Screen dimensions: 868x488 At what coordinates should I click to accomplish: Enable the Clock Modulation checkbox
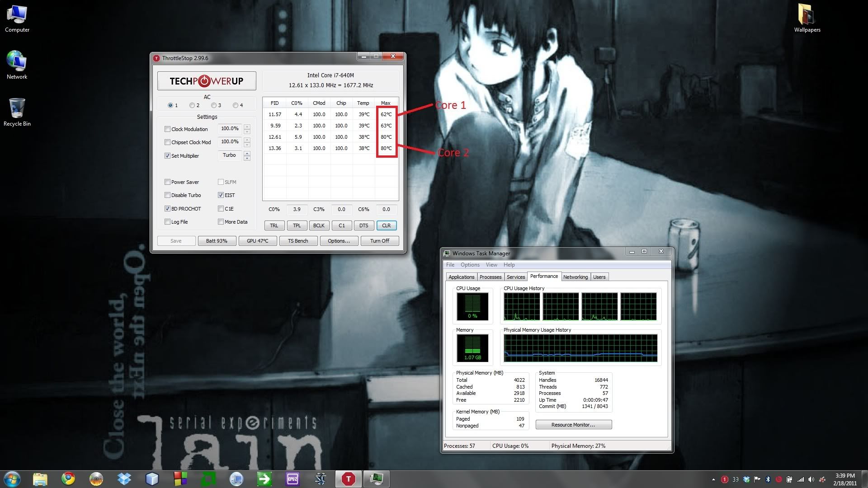coord(168,129)
